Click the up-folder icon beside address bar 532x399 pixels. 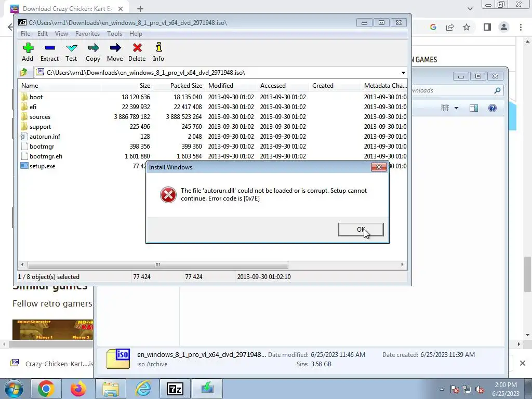click(24, 72)
